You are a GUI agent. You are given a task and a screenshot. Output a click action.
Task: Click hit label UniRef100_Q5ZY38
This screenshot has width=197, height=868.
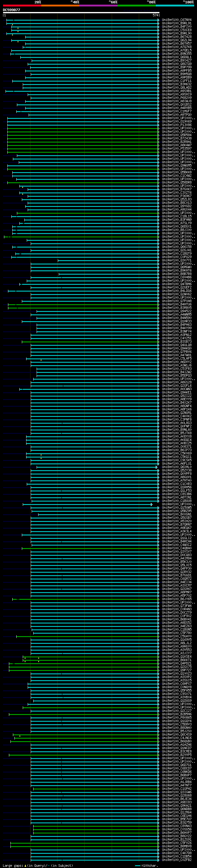pyautogui.click(x=177, y=470)
